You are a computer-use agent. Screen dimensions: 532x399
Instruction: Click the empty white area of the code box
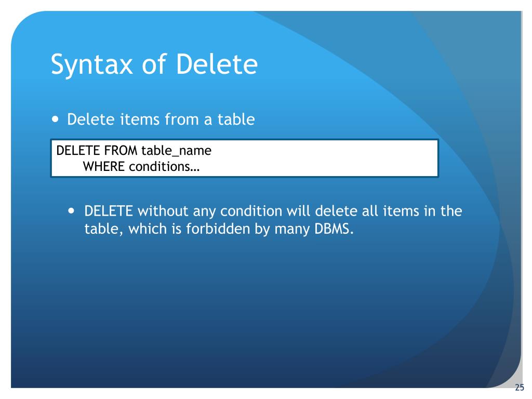click(322, 158)
